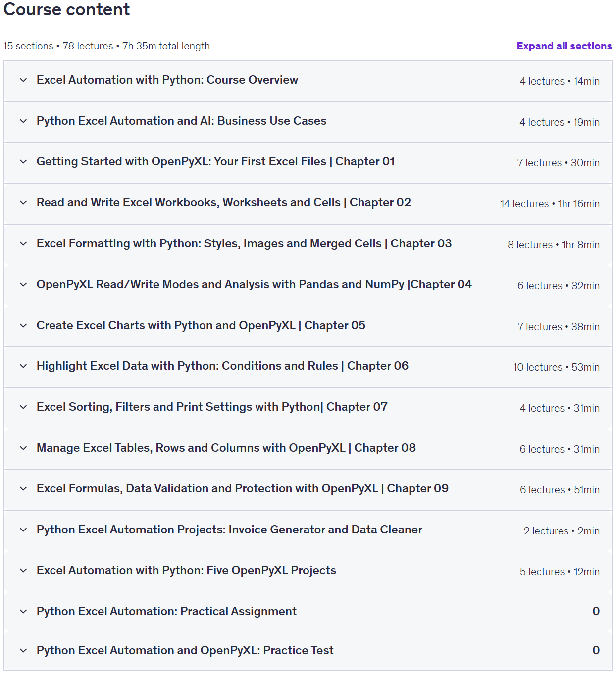Open the "Getting Started with OpenPyXL" section title
This screenshot has width=616, height=674.
215,162
